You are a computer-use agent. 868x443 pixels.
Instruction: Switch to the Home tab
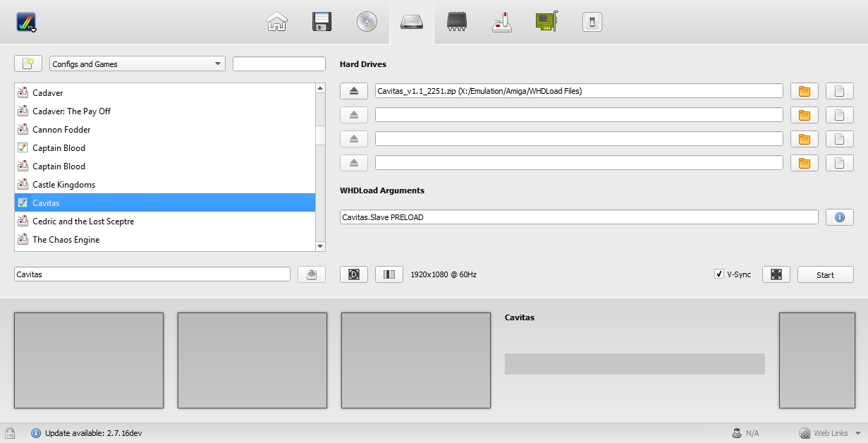click(276, 22)
